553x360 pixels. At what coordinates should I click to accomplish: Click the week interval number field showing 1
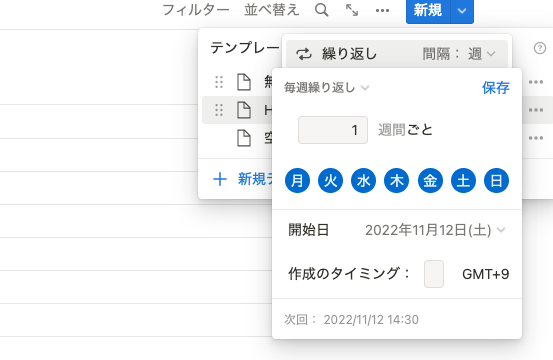pos(333,130)
